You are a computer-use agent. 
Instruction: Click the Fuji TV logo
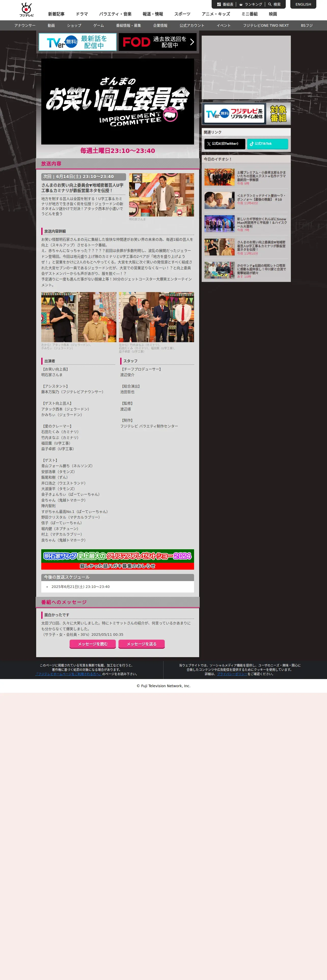coord(27,10)
